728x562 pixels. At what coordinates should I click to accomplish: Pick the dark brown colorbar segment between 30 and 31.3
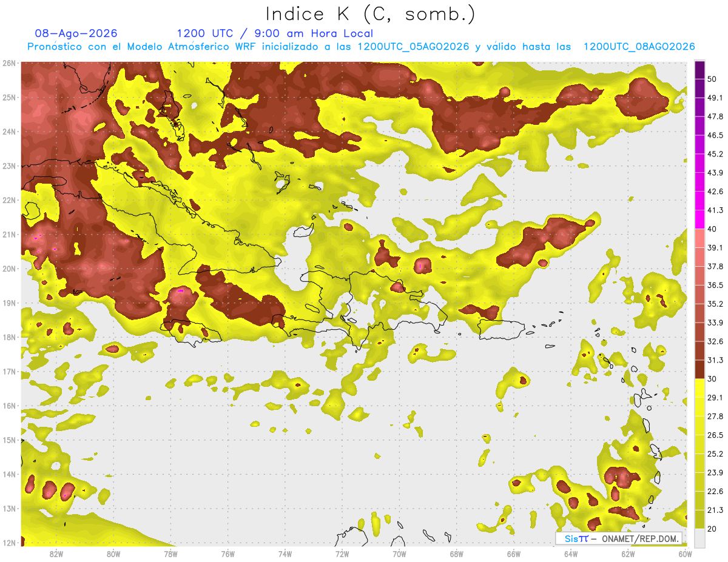click(700, 369)
